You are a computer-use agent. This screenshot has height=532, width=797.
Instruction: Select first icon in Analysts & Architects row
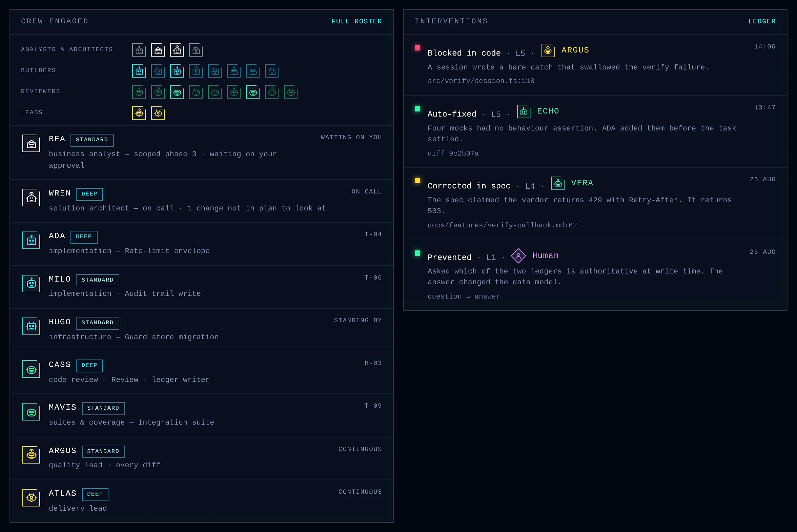point(139,50)
